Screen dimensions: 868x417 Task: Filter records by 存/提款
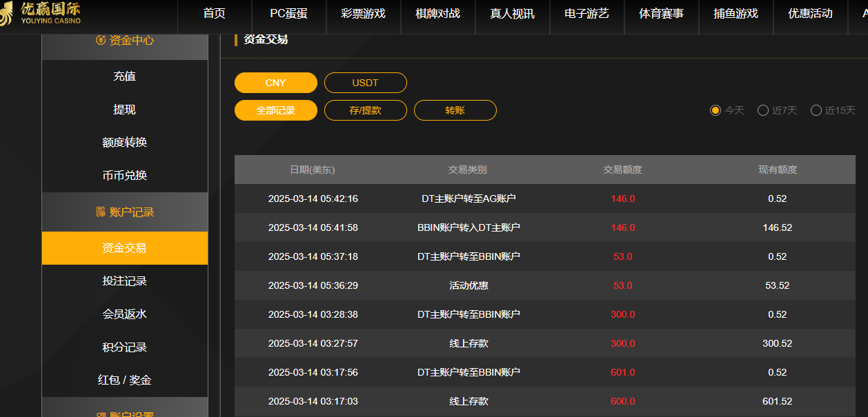[x=366, y=110]
